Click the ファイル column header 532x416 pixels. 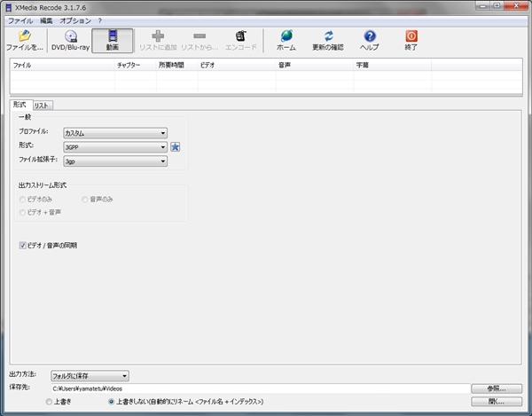(x=62, y=65)
